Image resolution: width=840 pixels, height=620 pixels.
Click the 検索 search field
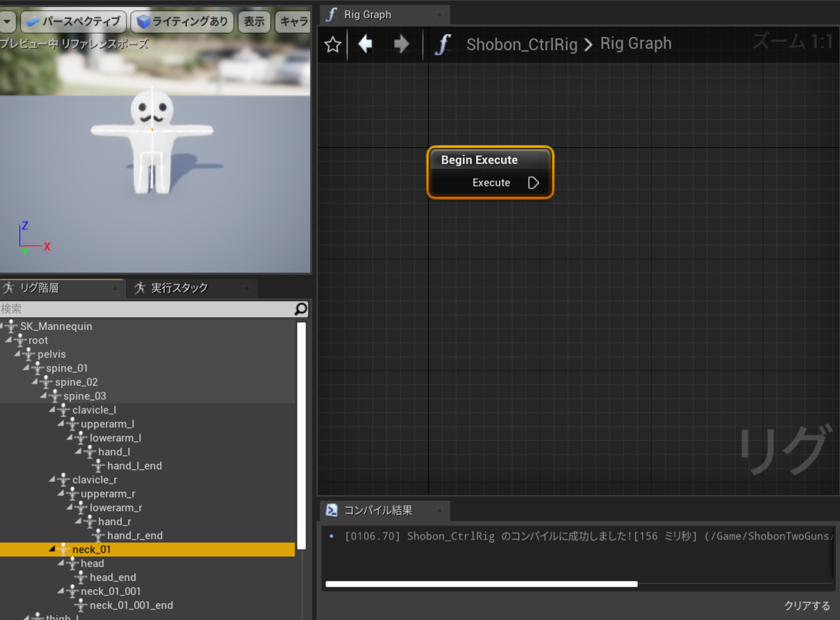(147, 309)
